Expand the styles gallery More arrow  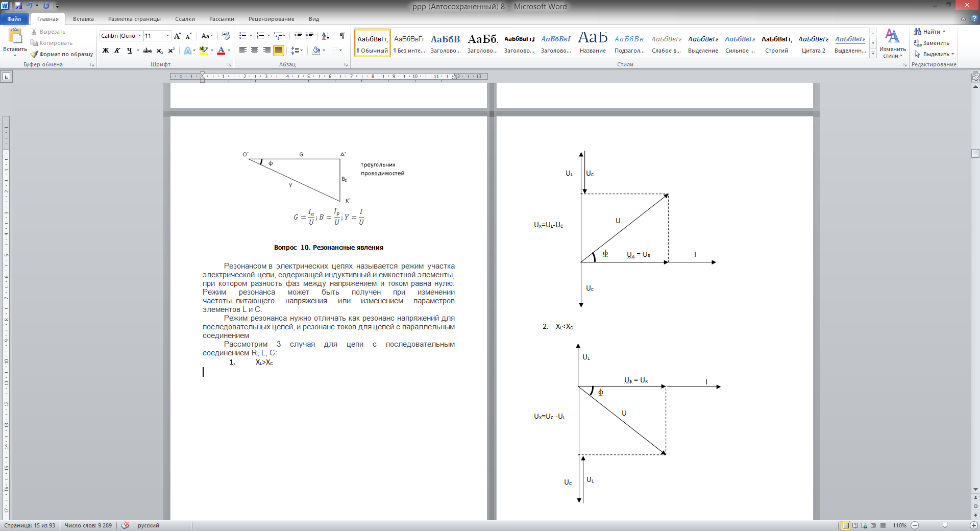point(873,53)
